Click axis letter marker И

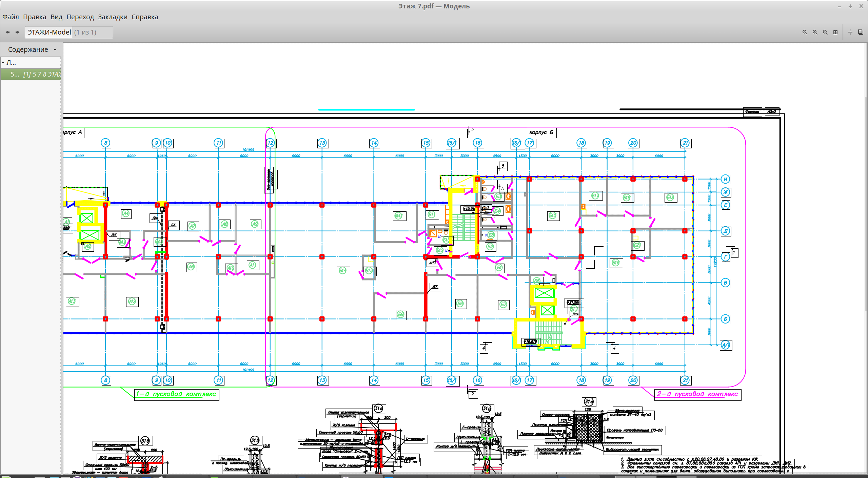pyautogui.click(x=725, y=179)
